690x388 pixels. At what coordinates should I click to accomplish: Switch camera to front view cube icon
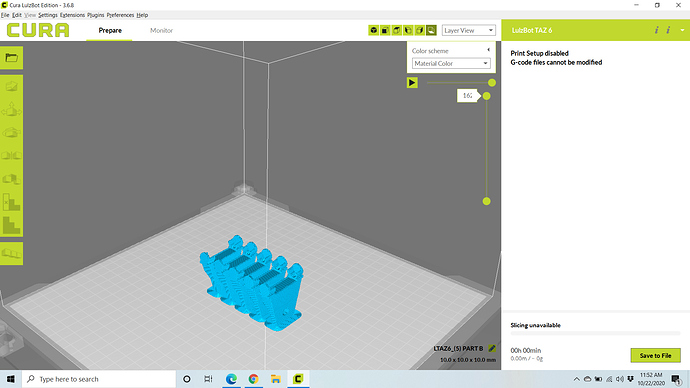(385, 30)
